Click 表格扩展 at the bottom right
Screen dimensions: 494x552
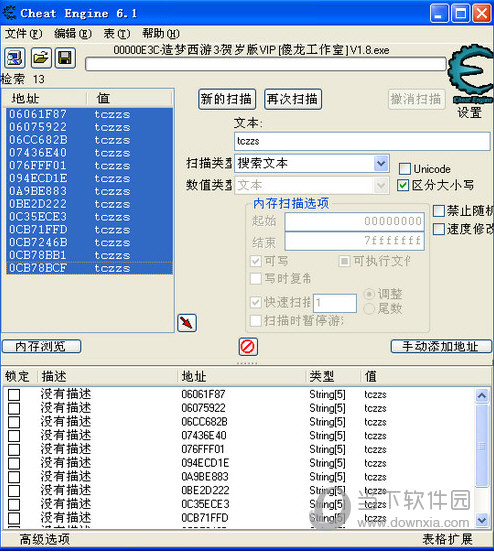[448, 539]
